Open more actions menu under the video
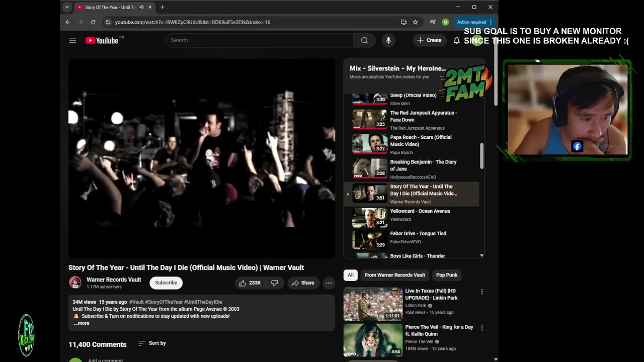The height and width of the screenshot is (362, 644). pyautogui.click(x=329, y=283)
